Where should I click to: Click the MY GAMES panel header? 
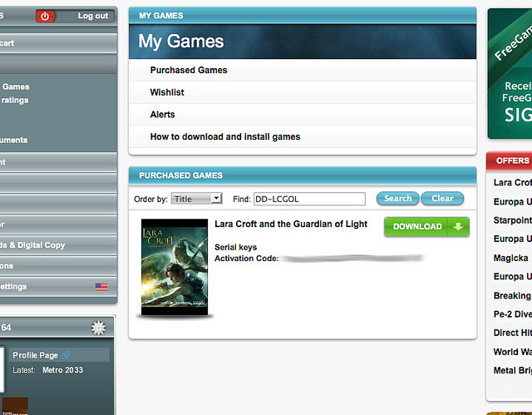click(x=303, y=16)
